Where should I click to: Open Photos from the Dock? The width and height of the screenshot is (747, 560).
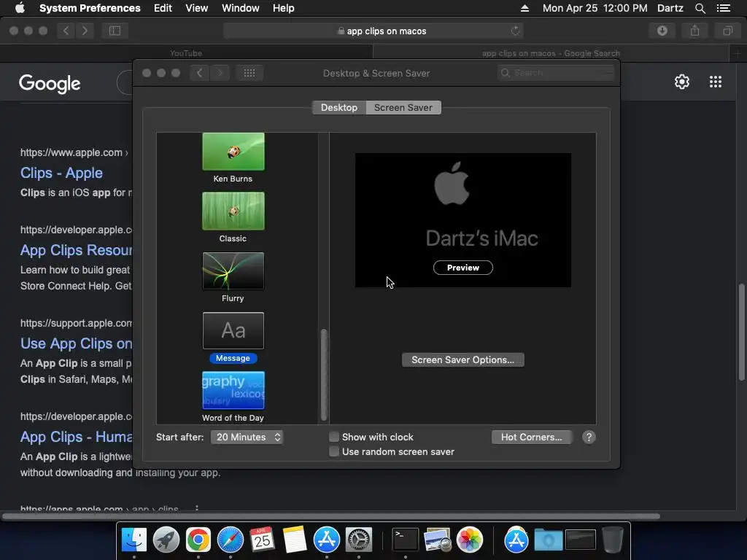coord(469,540)
